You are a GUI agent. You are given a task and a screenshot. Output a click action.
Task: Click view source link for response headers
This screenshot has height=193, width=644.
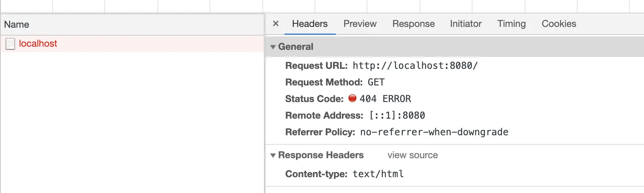412,155
